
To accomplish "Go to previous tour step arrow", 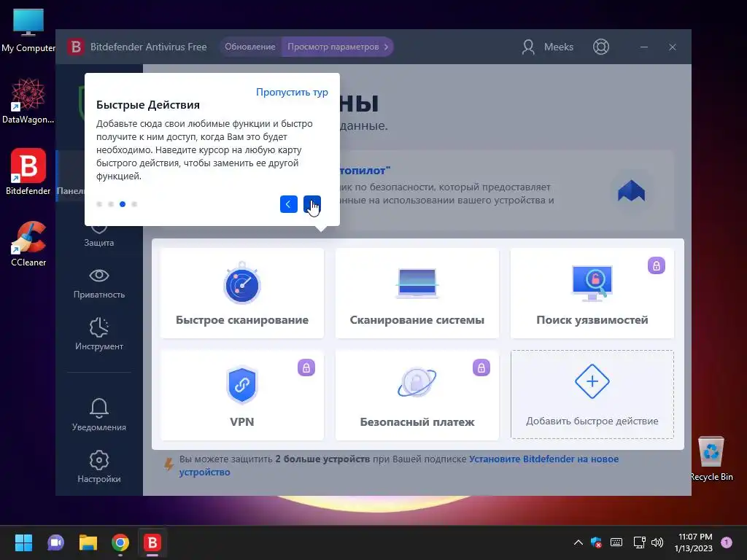I will pos(289,204).
